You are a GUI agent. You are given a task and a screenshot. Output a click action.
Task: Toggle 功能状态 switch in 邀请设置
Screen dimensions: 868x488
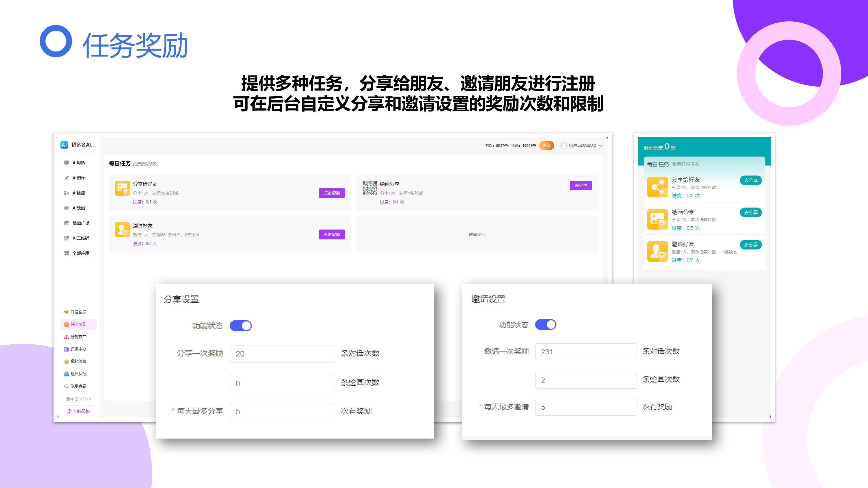click(x=545, y=325)
